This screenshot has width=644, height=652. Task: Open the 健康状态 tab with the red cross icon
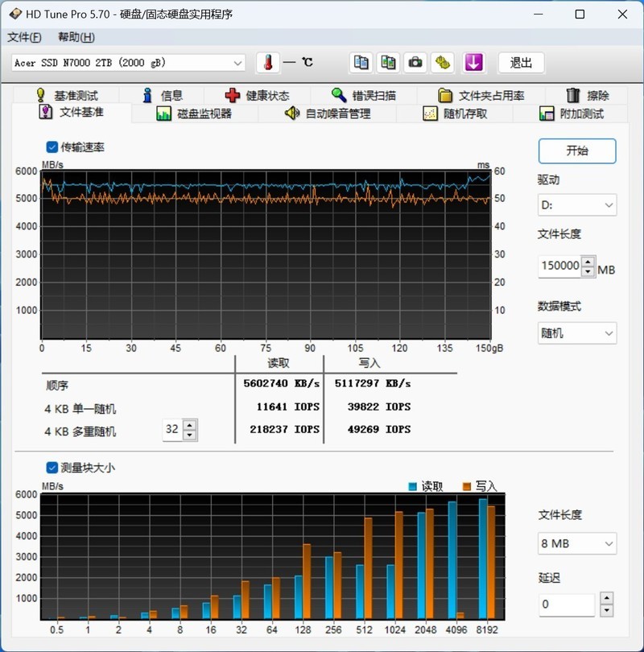pos(259,94)
